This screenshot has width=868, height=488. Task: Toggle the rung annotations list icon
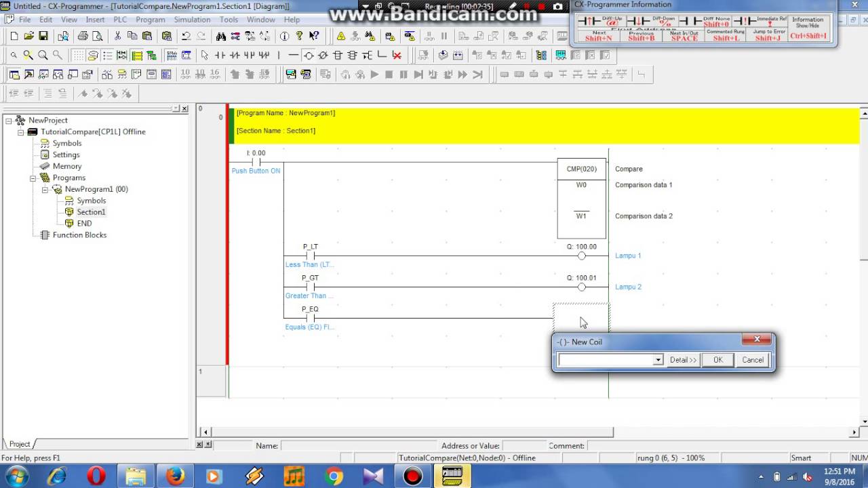pos(108,56)
